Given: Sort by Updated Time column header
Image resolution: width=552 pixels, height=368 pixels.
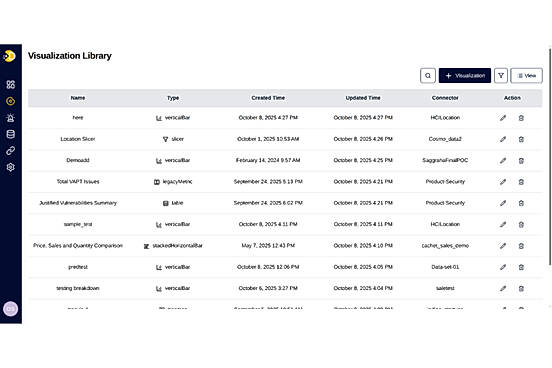Looking at the screenshot, I should (363, 98).
